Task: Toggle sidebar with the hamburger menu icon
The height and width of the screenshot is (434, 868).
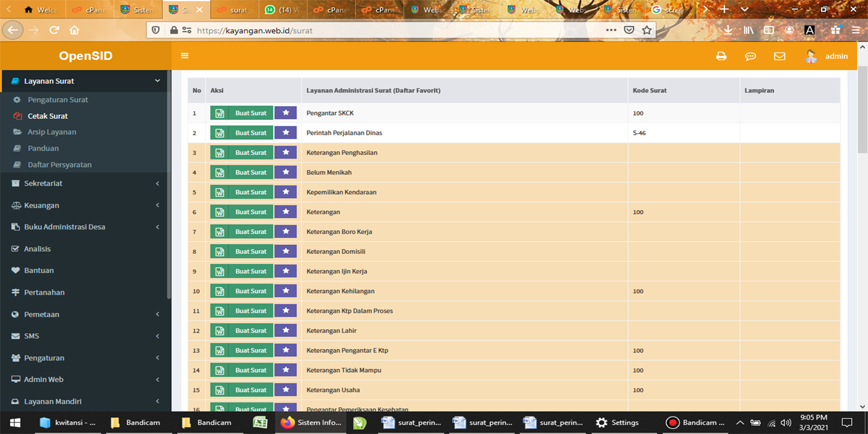Action: coord(184,56)
